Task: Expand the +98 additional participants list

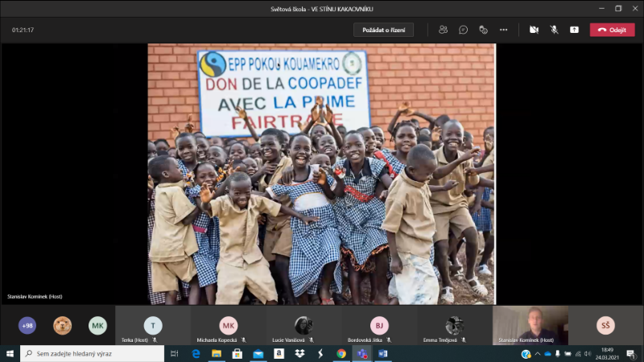Action: point(27,326)
